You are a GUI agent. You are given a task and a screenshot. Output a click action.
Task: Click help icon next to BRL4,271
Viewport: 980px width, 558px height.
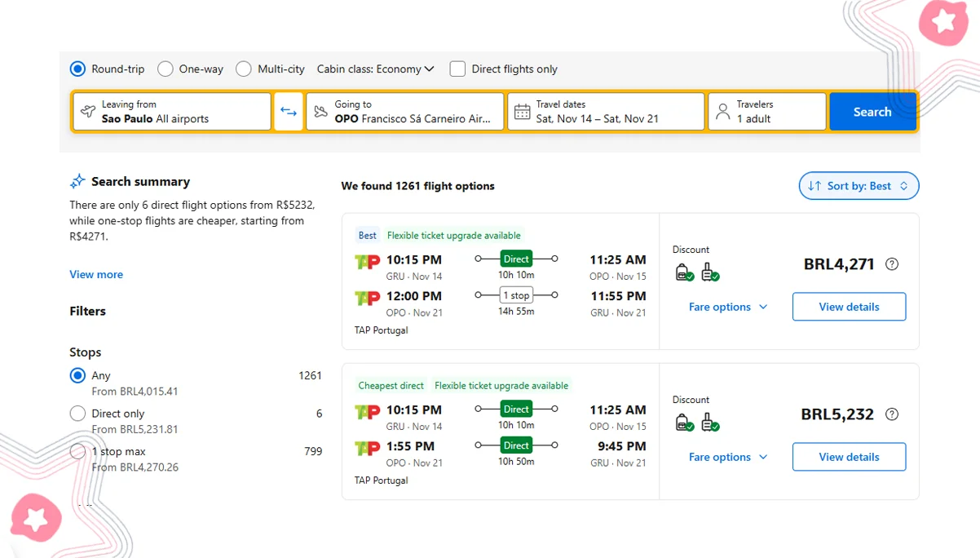892,264
